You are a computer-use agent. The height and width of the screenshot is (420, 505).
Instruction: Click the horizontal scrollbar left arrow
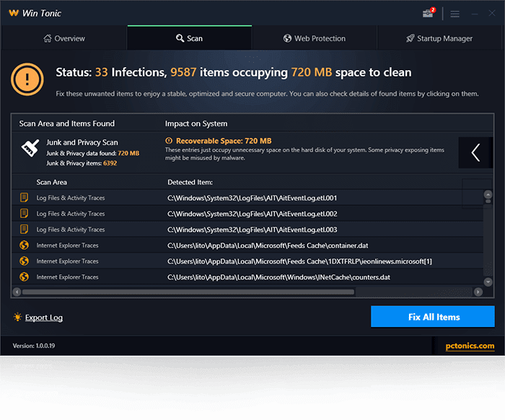[17, 292]
